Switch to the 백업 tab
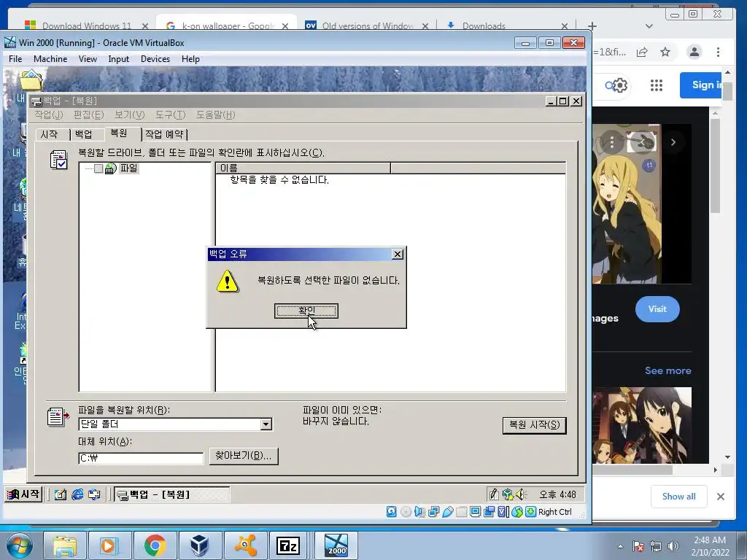This screenshot has height=560, width=747. [x=84, y=135]
